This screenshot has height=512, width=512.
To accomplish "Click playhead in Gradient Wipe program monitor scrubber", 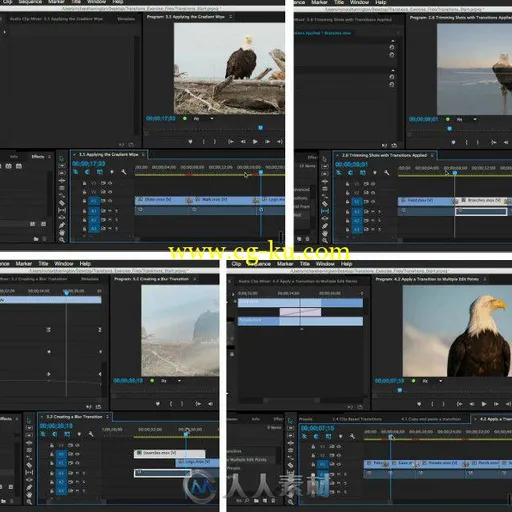I will point(261,128).
